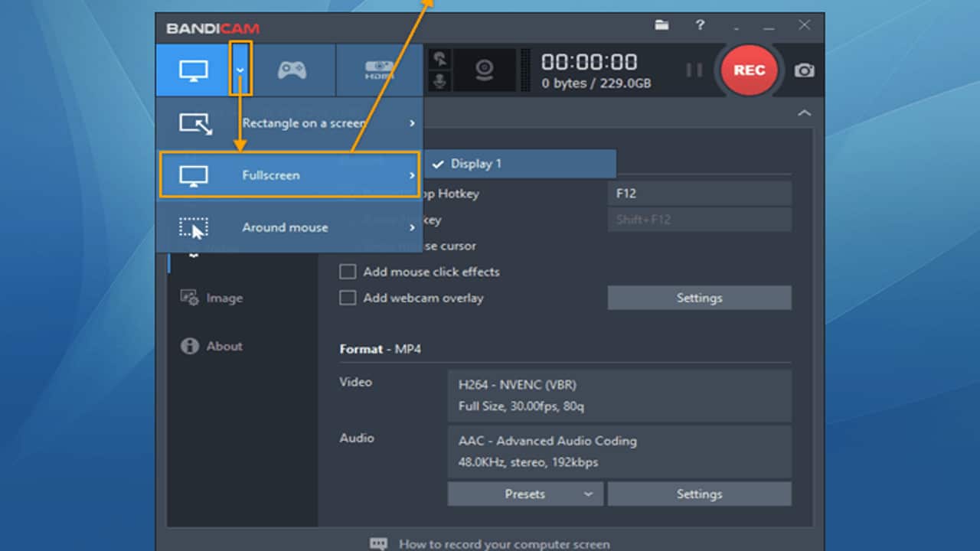Click the BANDICAM logo

[213, 29]
